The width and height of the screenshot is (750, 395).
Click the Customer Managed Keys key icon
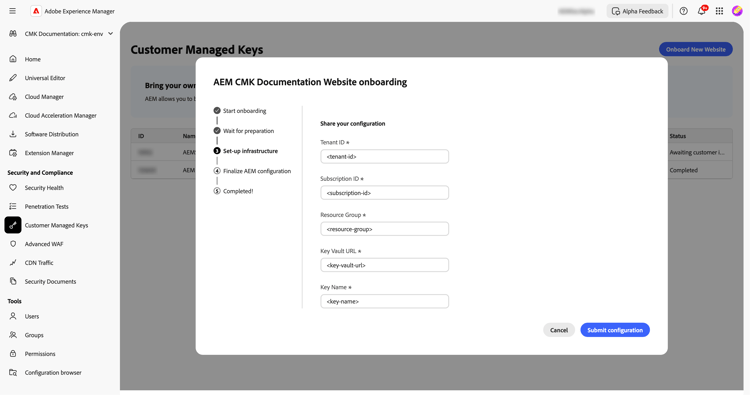[13, 225]
